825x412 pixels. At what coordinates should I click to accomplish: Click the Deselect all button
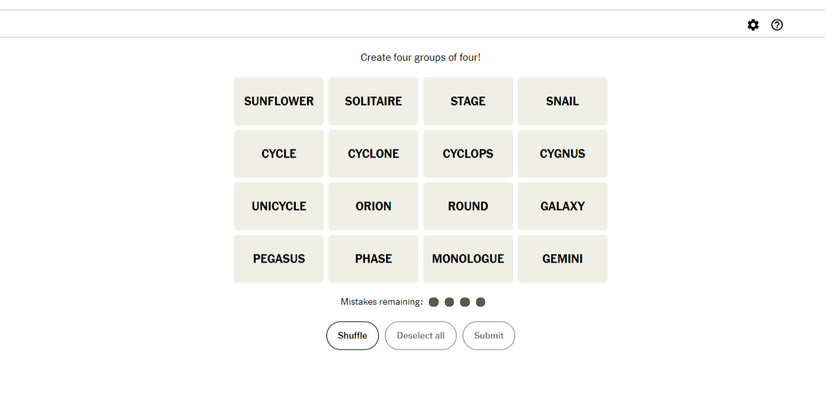[x=420, y=336]
